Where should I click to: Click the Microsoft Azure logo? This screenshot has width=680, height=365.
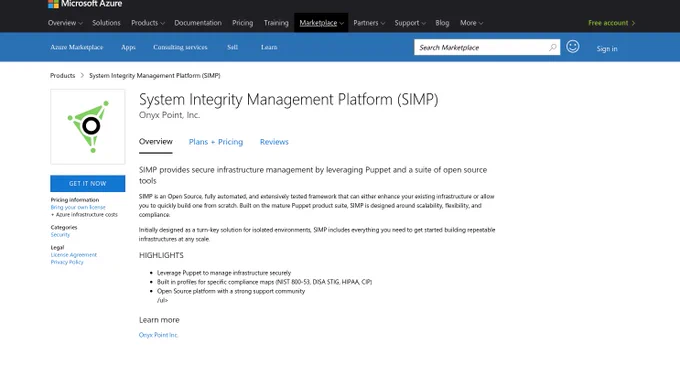85,4
